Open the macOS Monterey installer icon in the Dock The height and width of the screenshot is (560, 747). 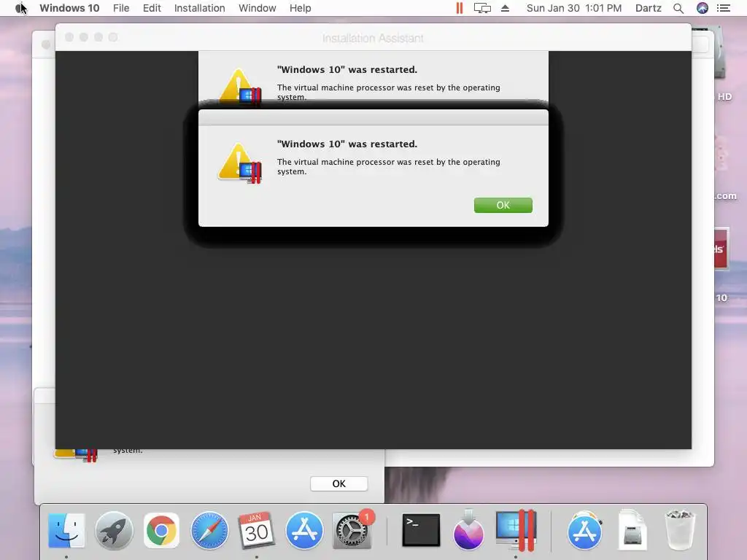(468, 529)
